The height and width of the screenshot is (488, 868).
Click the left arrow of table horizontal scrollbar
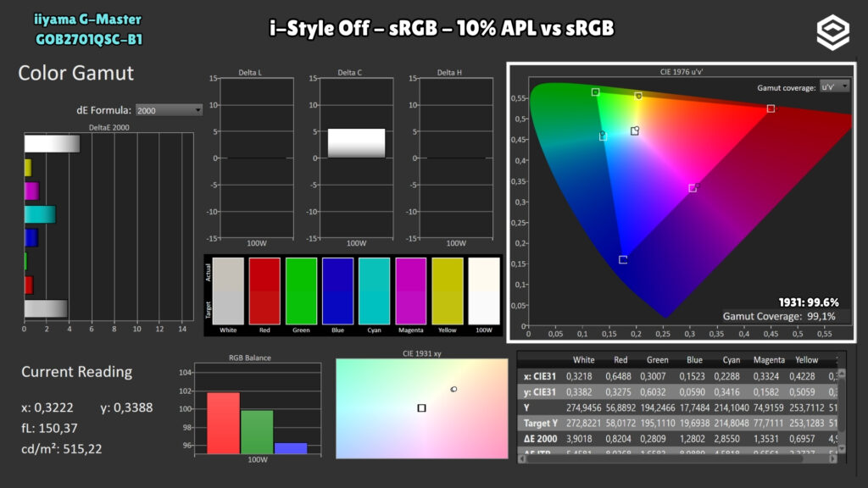pos(521,458)
